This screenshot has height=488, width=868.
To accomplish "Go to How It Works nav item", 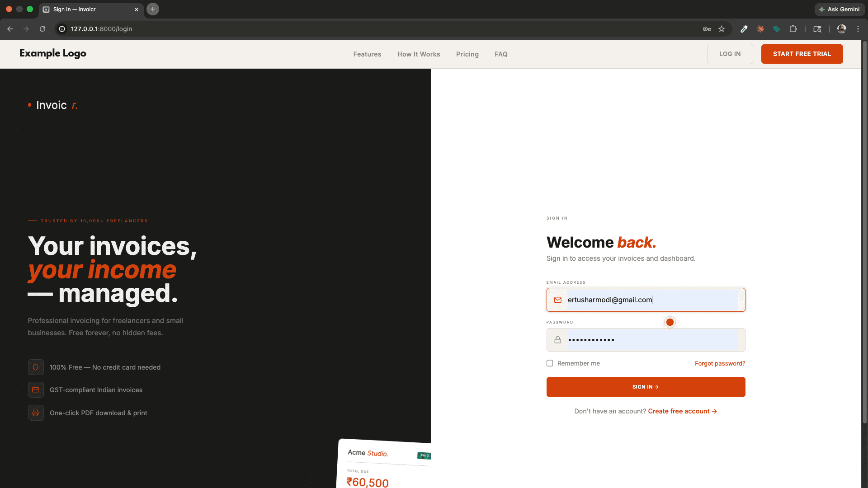I will [x=419, y=54].
